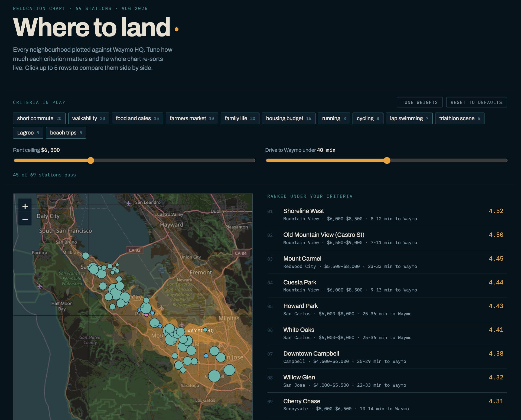
Task: Click the small marker right of WAYMO HQ label
Action: (205, 330)
